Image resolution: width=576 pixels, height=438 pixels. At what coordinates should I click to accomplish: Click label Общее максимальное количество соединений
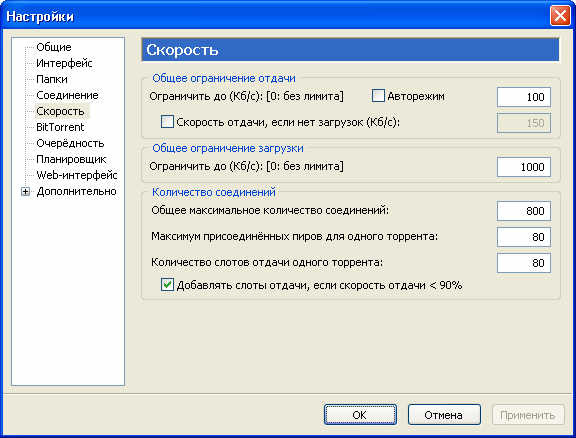coord(270,210)
